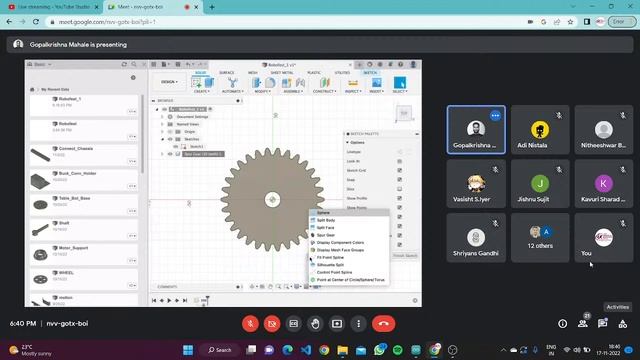Screen dimensions: 640x360
Task: Click the Select tool icon
Action: point(400,82)
